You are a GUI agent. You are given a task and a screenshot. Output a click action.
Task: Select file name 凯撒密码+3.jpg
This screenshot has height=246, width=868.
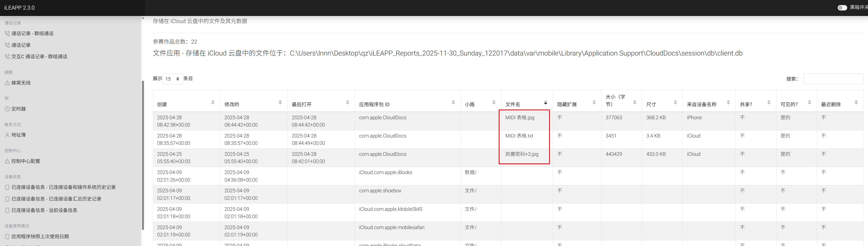pyautogui.click(x=522, y=154)
